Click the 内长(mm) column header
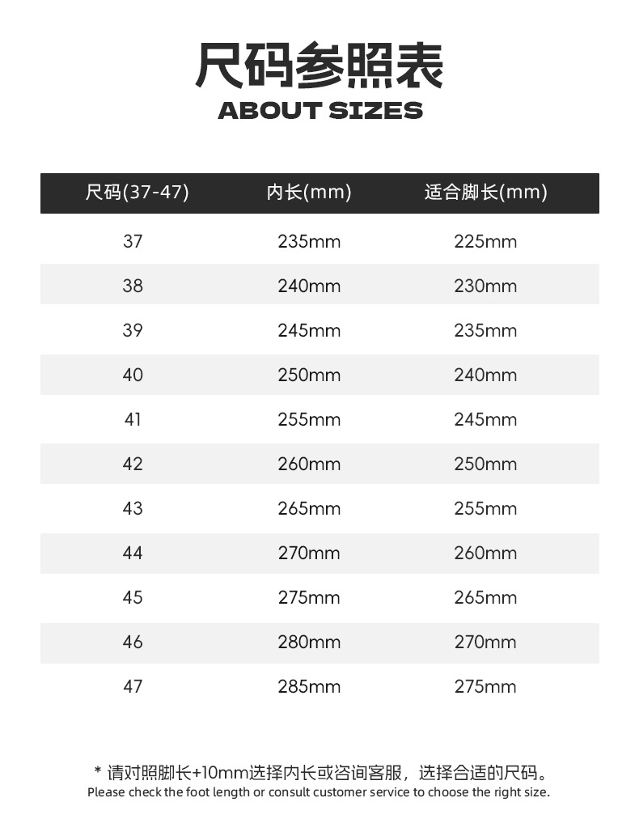639x840 pixels. coord(309,192)
